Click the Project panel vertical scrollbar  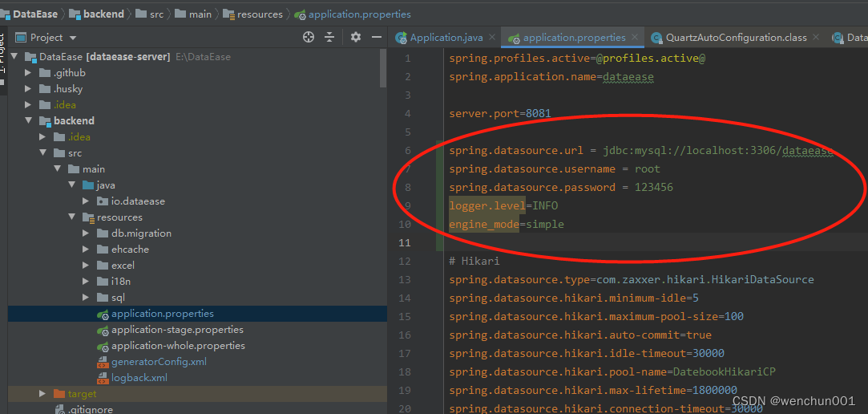click(x=384, y=67)
